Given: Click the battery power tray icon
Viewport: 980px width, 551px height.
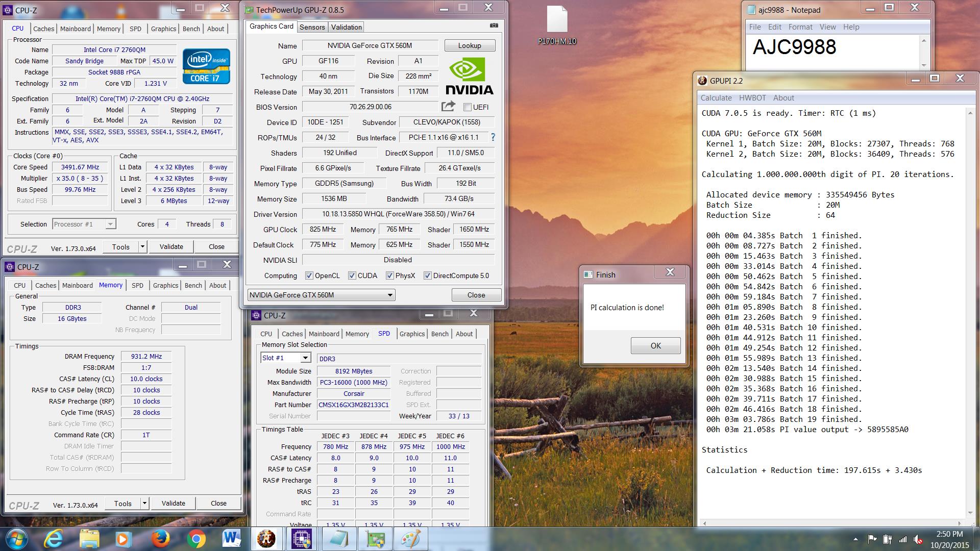Looking at the screenshot, I should (x=888, y=539).
